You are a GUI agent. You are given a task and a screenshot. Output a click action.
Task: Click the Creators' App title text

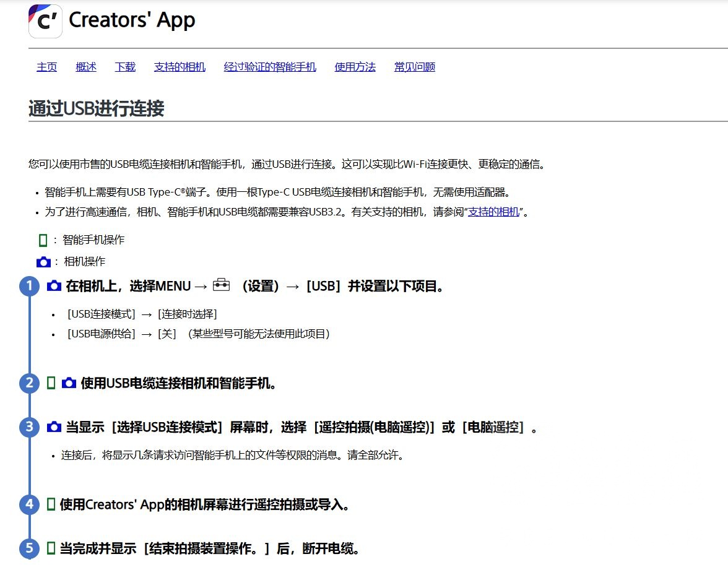point(132,20)
